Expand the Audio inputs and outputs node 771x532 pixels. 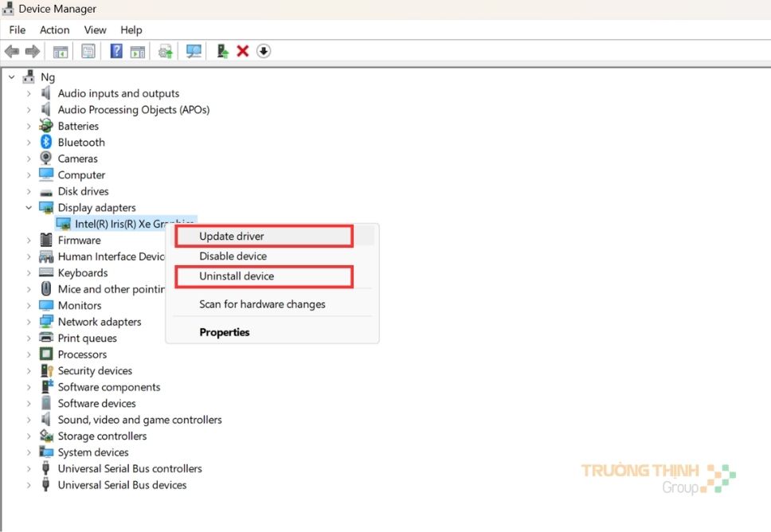coord(29,93)
